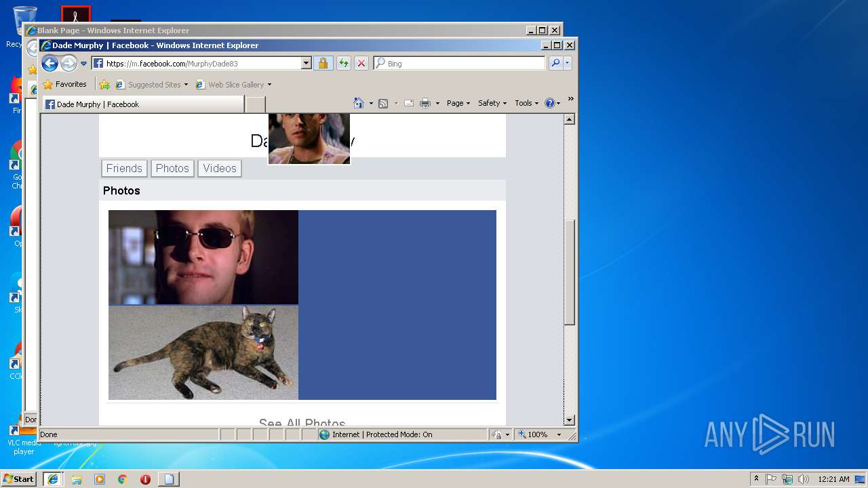Open the Page menu

tap(458, 103)
